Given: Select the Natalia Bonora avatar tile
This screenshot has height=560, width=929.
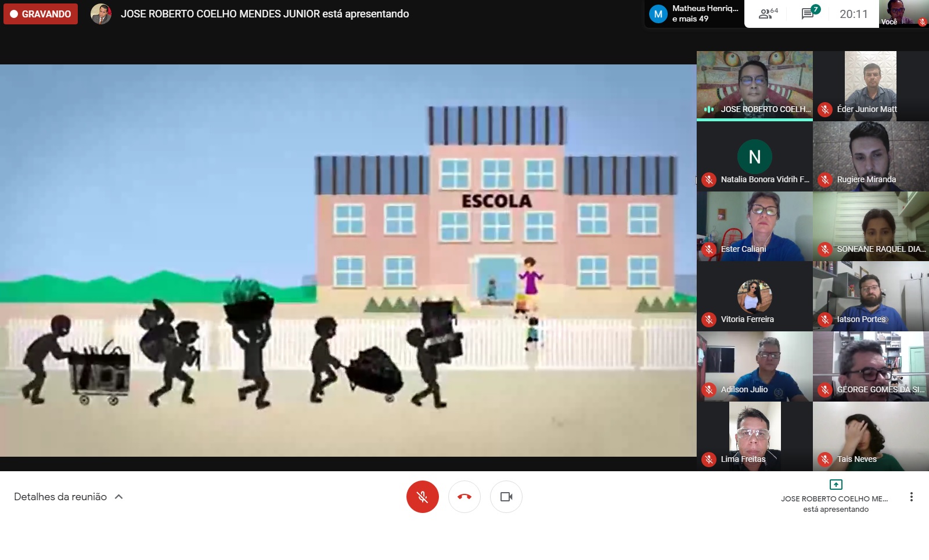Looking at the screenshot, I should (754, 156).
